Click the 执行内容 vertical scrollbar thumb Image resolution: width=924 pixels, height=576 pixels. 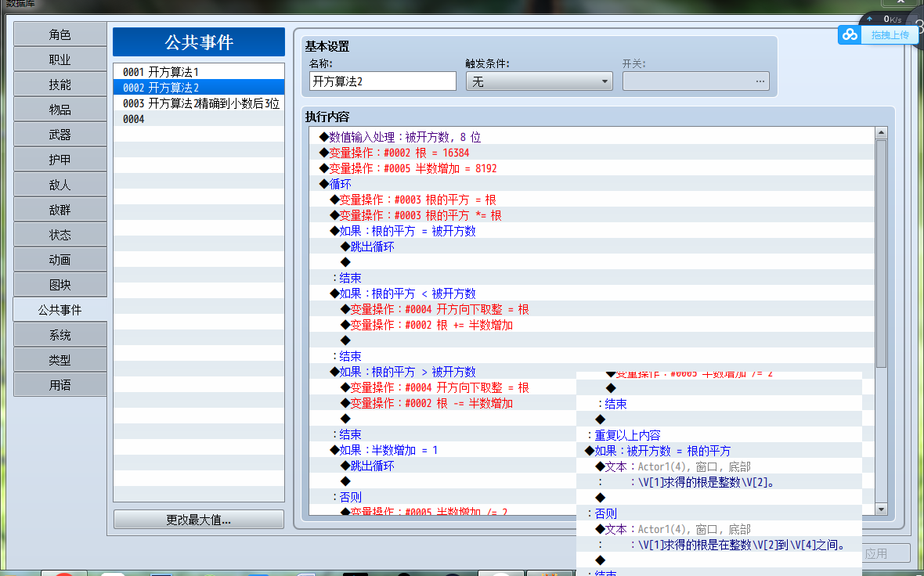pyautogui.click(x=881, y=254)
